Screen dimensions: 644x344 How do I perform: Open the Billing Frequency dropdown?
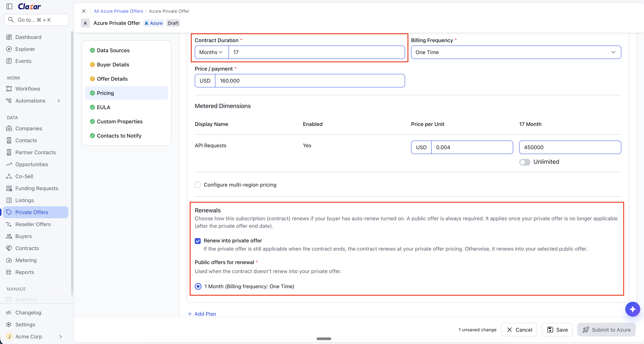tap(516, 52)
